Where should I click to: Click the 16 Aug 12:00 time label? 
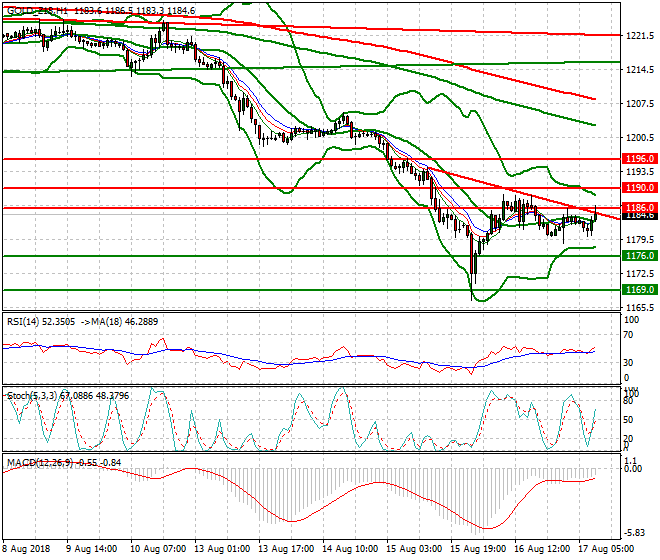coord(540,549)
